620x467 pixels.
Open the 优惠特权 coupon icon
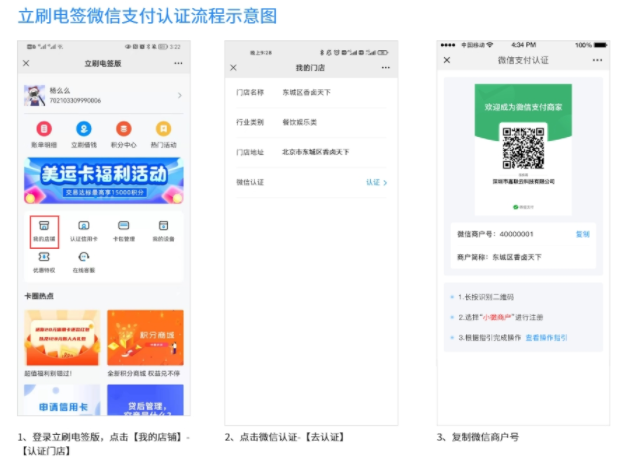tap(44, 257)
